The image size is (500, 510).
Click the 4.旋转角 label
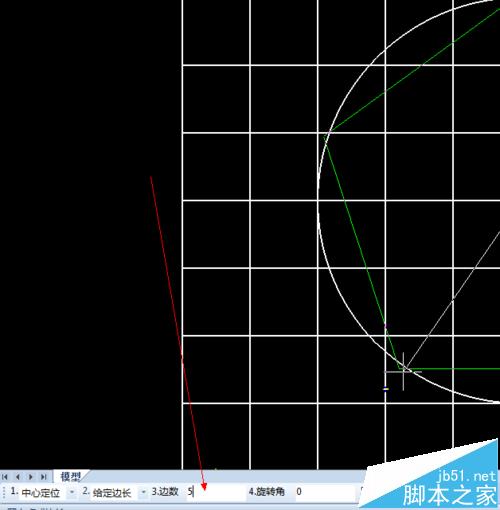267,491
